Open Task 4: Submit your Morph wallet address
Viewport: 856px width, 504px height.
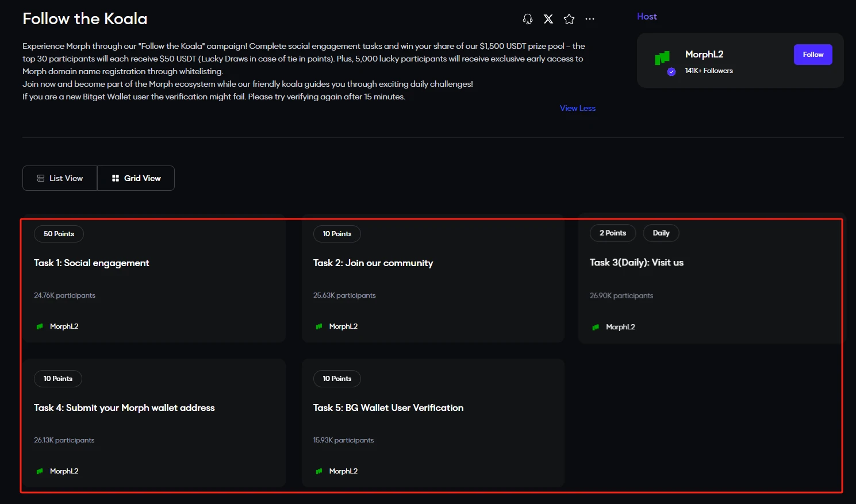coord(124,408)
